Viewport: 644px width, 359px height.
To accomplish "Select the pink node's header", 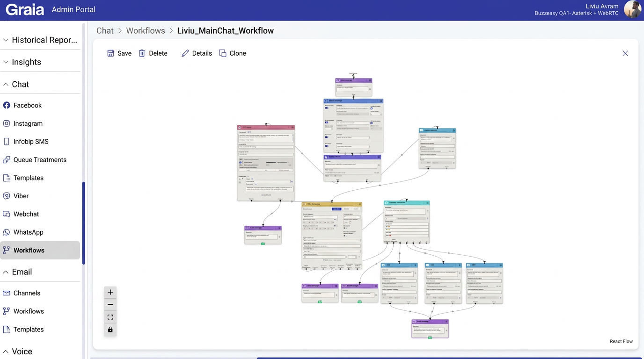I will [265, 127].
